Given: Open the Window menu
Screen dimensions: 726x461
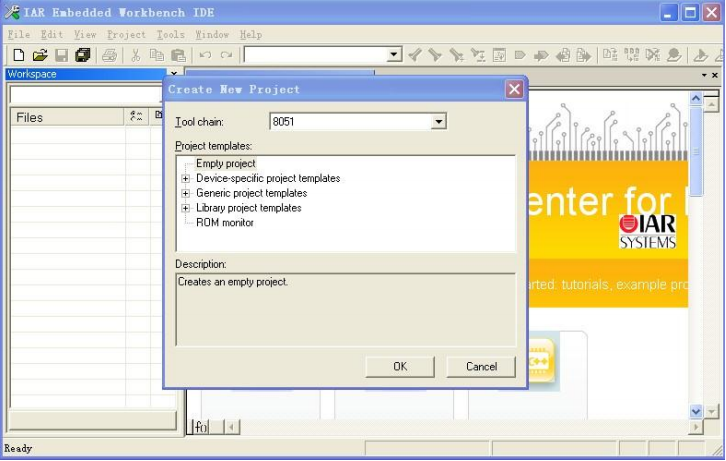Looking at the screenshot, I should coord(212,35).
